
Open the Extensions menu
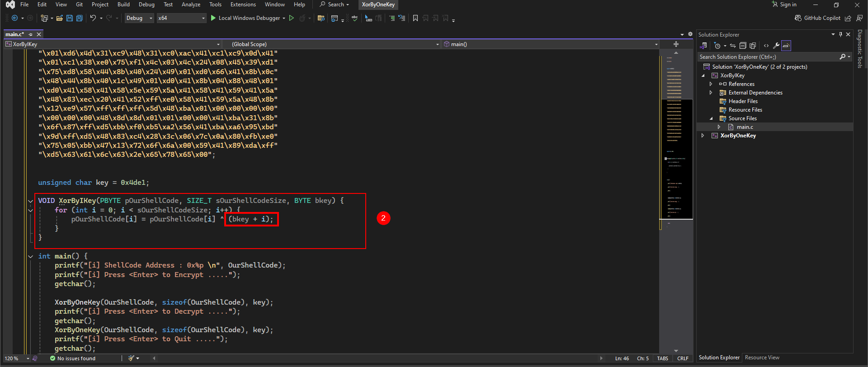(243, 5)
